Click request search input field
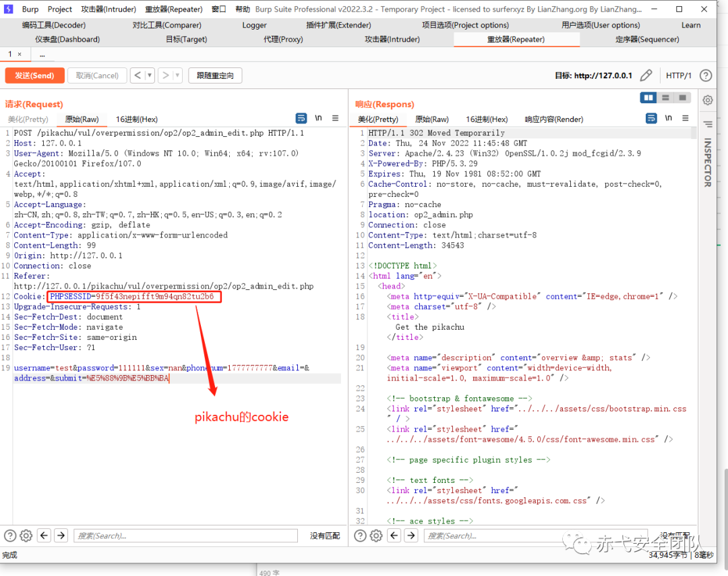The width and height of the screenshot is (728, 576). pos(186,536)
